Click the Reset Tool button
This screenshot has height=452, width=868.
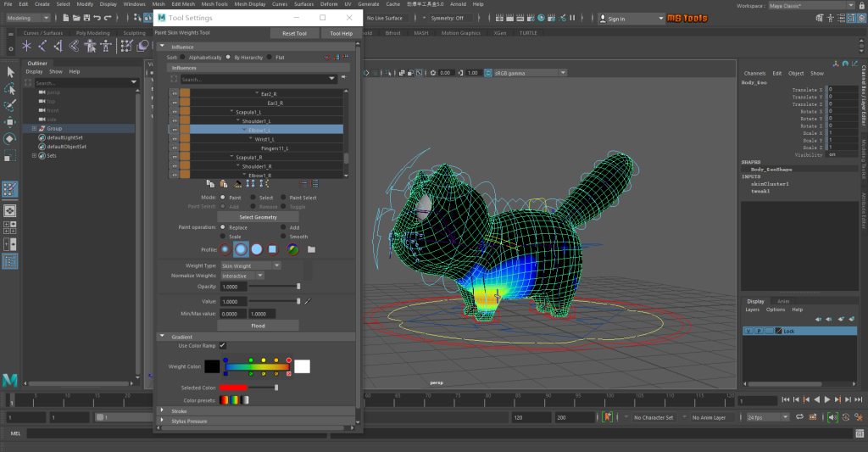pos(294,33)
